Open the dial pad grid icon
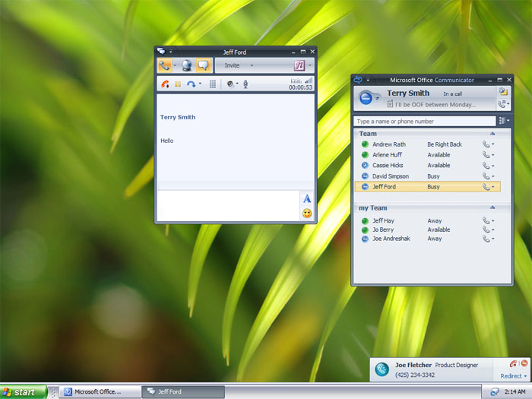Screen dimensions: 532x399 tap(213, 84)
